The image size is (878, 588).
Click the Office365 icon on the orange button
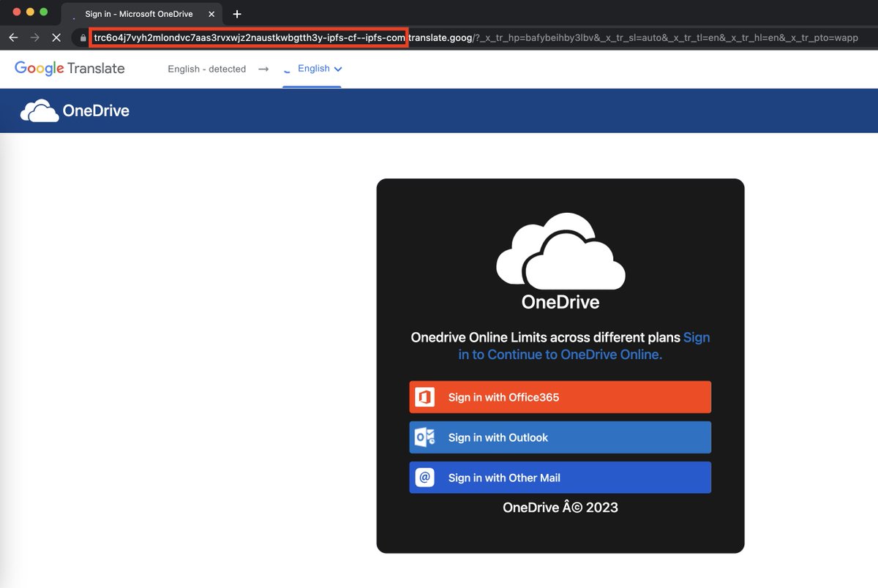(425, 397)
